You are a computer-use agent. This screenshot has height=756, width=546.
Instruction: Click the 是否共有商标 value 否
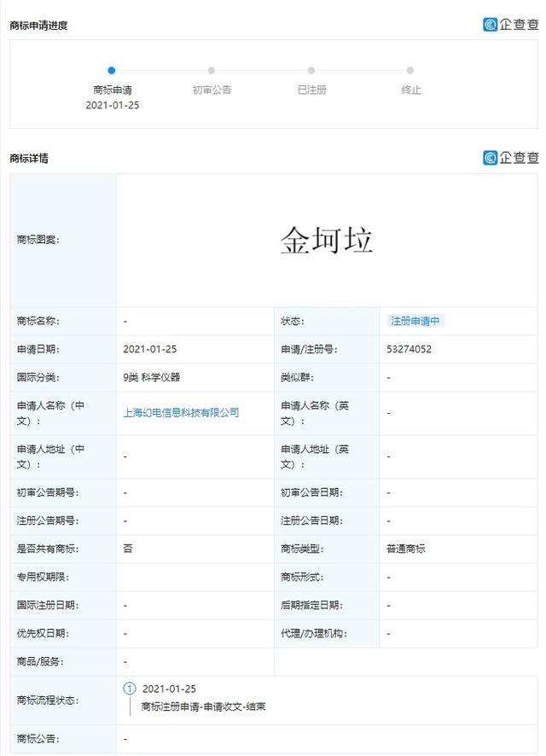point(128,549)
